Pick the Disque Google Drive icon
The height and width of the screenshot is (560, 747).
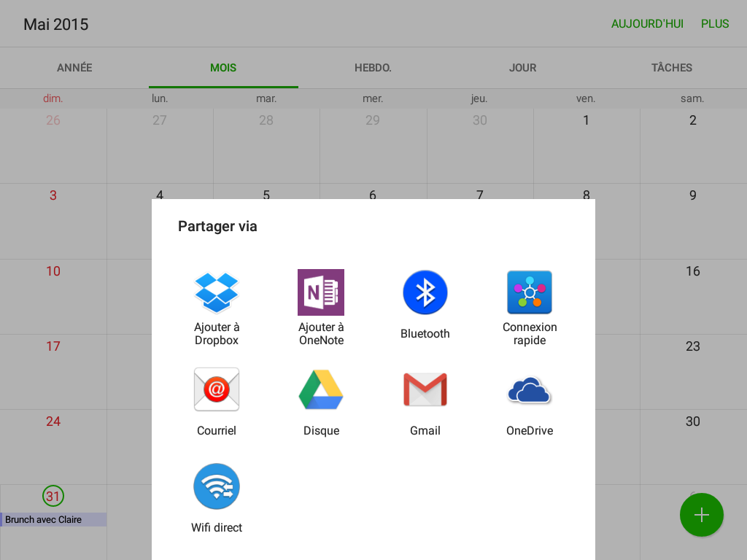(x=321, y=389)
